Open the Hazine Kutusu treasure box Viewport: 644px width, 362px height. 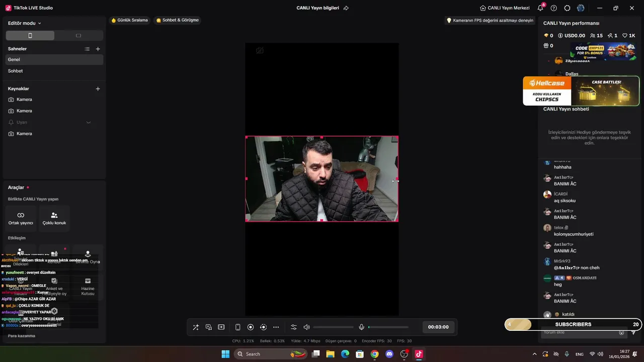tap(88, 287)
